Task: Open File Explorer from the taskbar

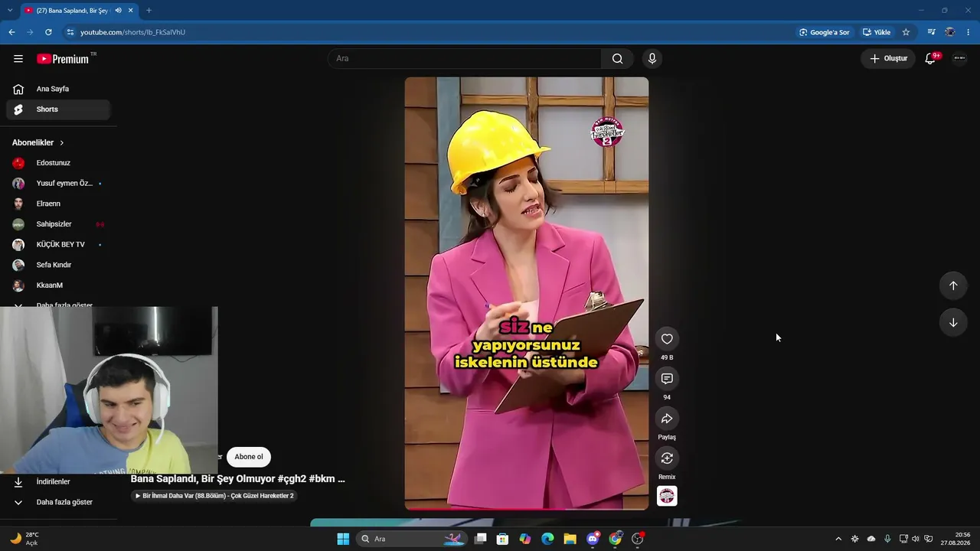Action: (570, 539)
